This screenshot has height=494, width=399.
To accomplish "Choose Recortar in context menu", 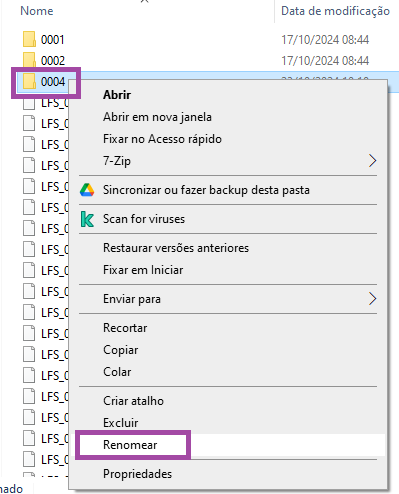I will point(125,328).
